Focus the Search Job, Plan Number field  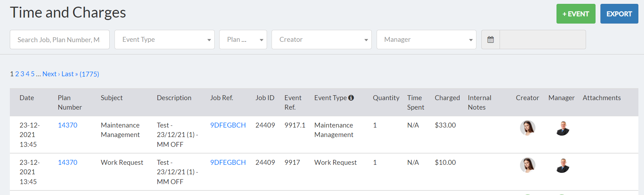coord(60,39)
